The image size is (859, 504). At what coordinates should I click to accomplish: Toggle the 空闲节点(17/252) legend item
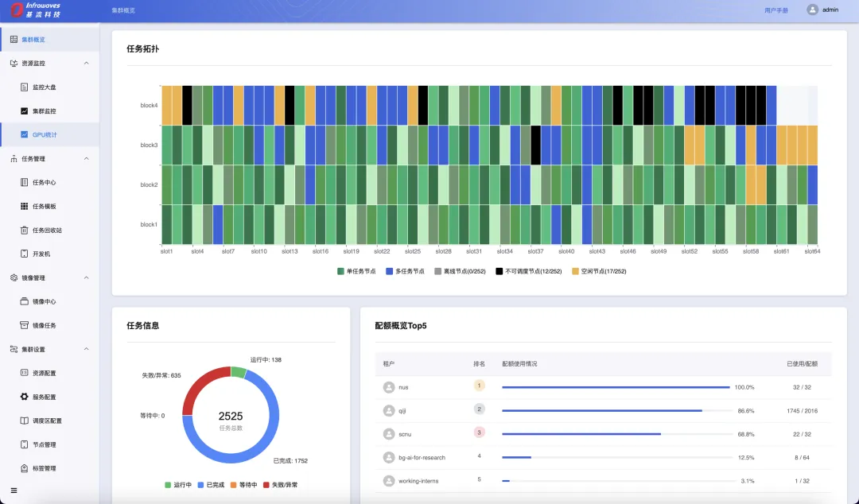pyautogui.click(x=599, y=271)
